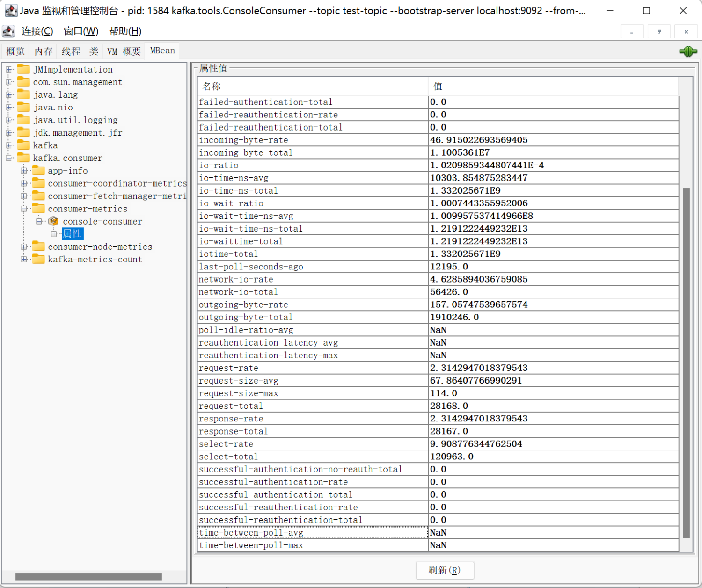Viewport: 702px width, 588px height.
Task: Collapse the kafka.consumer tree node
Action: point(8,158)
